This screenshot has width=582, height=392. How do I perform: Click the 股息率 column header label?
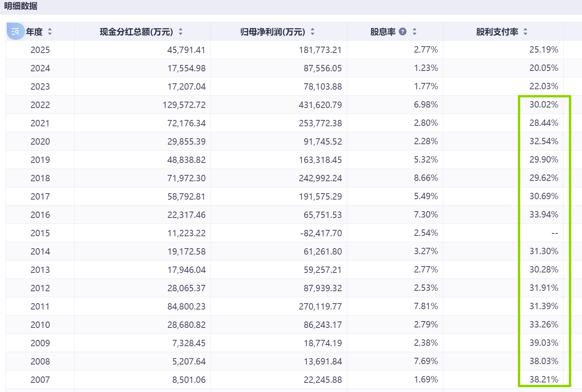tap(383, 32)
